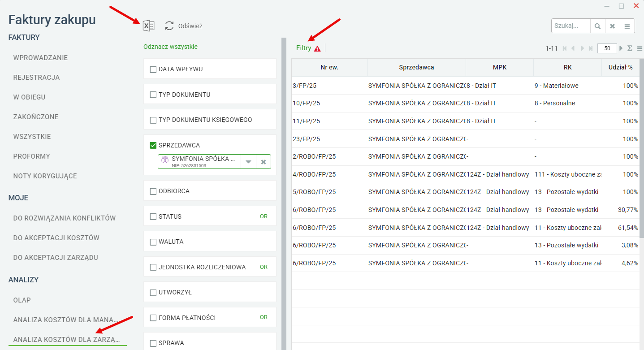The image size is (644, 350).
Task: Sort by the MPK column header
Action: pyautogui.click(x=499, y=68)
